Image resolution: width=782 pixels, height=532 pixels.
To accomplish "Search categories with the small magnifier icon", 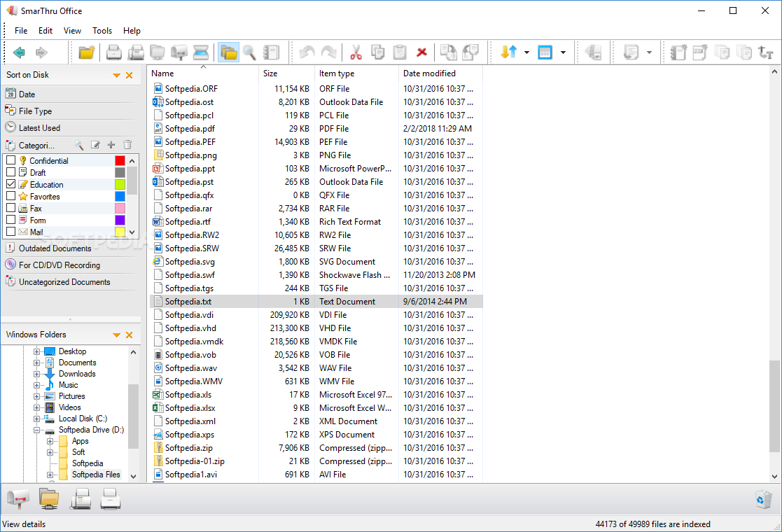I will click(79, 145).
